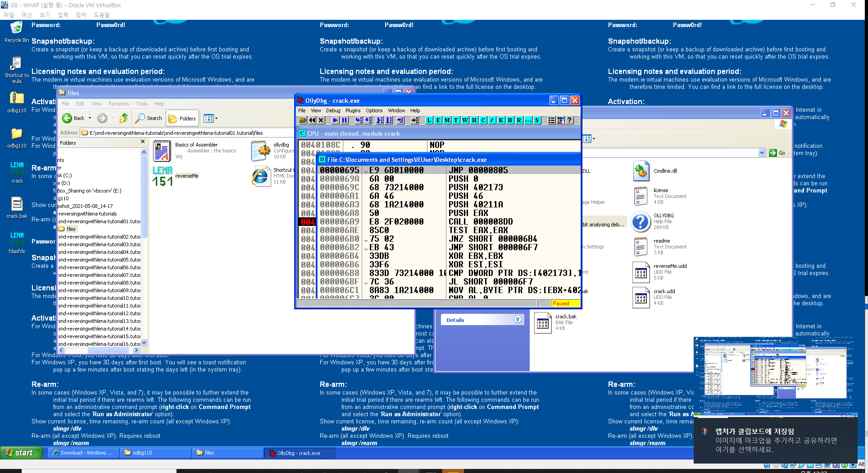Select the Cmdline.dll file
The image size is (868, 473).
coord(655,171)
